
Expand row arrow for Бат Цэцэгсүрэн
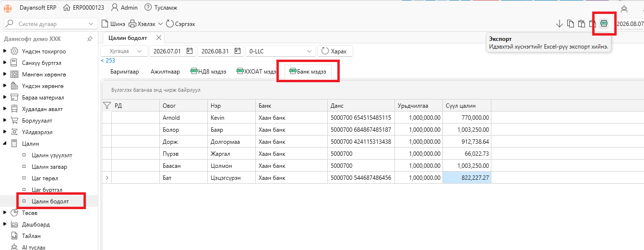coord(107,177)
